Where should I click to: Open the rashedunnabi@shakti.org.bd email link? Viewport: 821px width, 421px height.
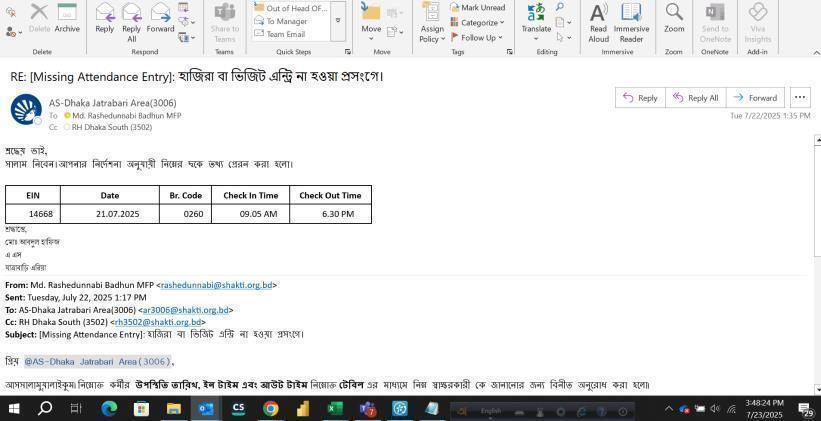[x=216, y=285]
